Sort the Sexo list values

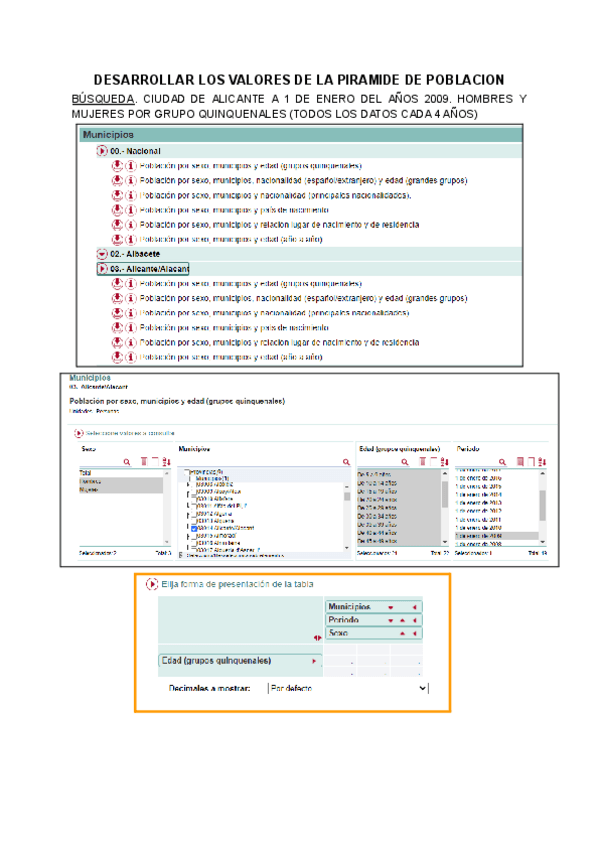coord(166,461)
